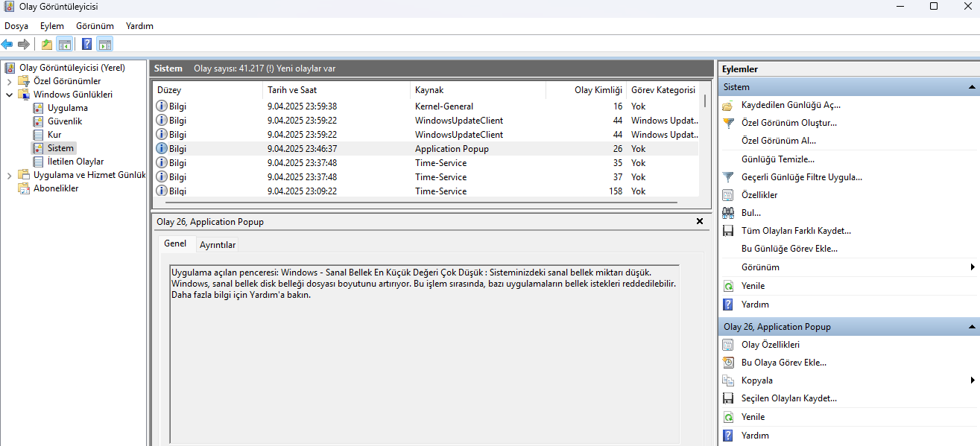Open the Görünüm menu in menu bar
This screenshot has height=446, width=980.
coord(95,26)
